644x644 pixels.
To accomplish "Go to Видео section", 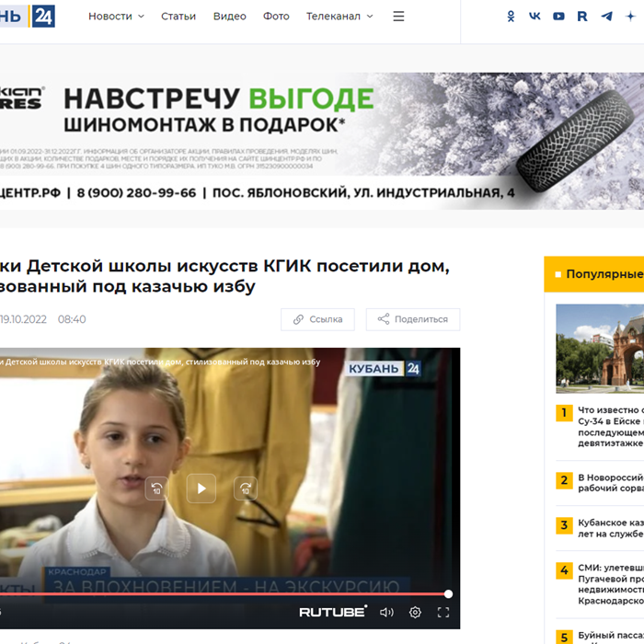I will tap(230, 17).
